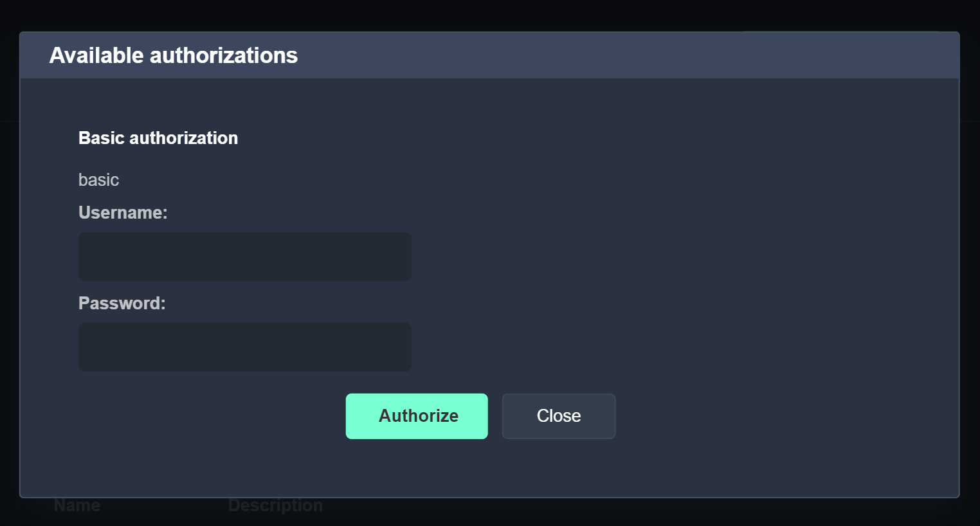
Task: Click the Password input field
Action: tap(244, 347)
